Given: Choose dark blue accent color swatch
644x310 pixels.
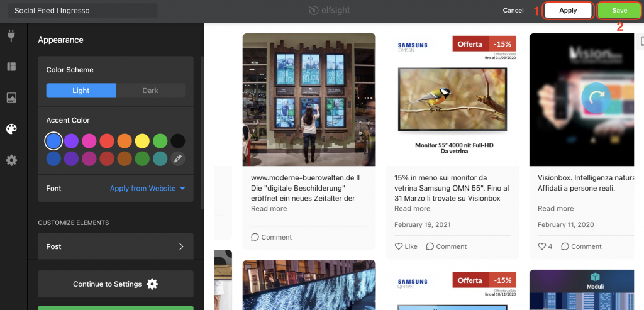Looking at the screenshot, I should (53, 159).
